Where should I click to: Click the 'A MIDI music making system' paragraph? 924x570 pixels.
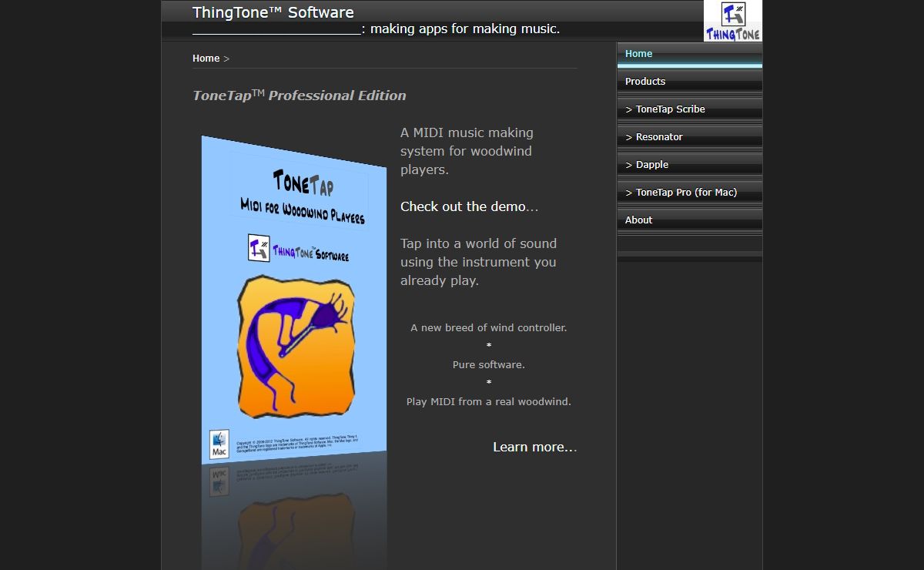(467, 151)
